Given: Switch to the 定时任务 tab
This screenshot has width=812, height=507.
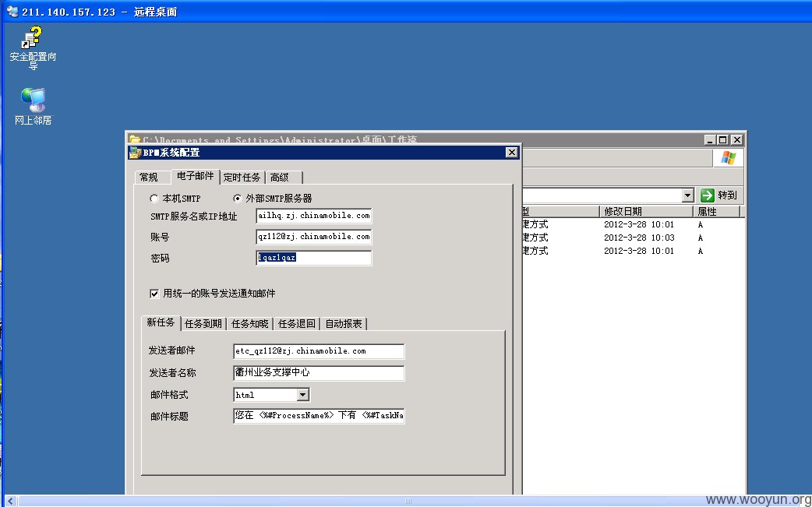Looking at the screenshot, I should point(242,178).
